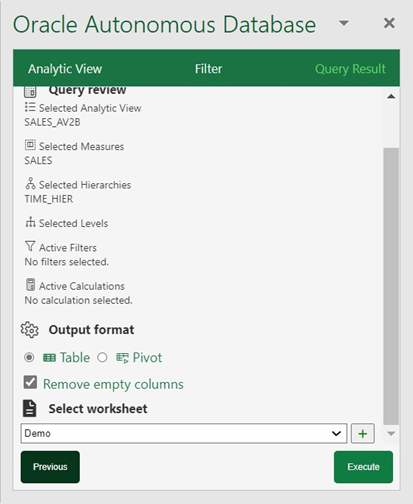Click the Selected Hierarchies tree icon
413x504 pixels.
(30, 184)
